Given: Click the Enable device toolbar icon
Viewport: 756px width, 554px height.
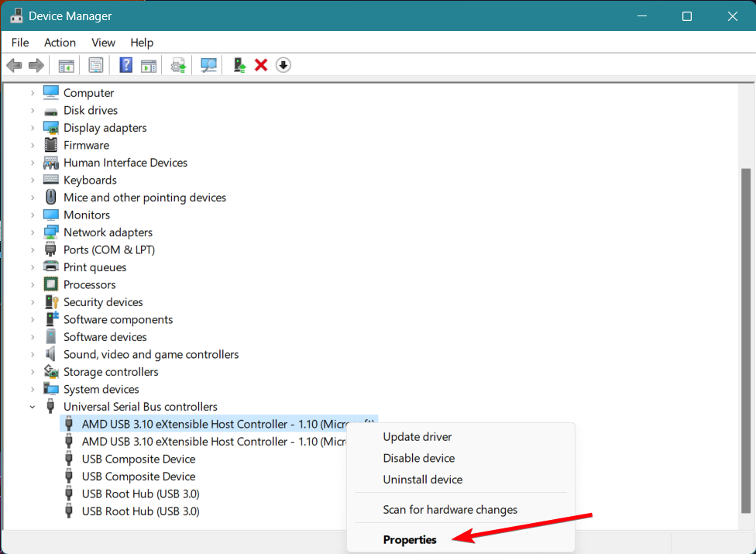Looking at the screenshot, I should (x=239, y=65).
